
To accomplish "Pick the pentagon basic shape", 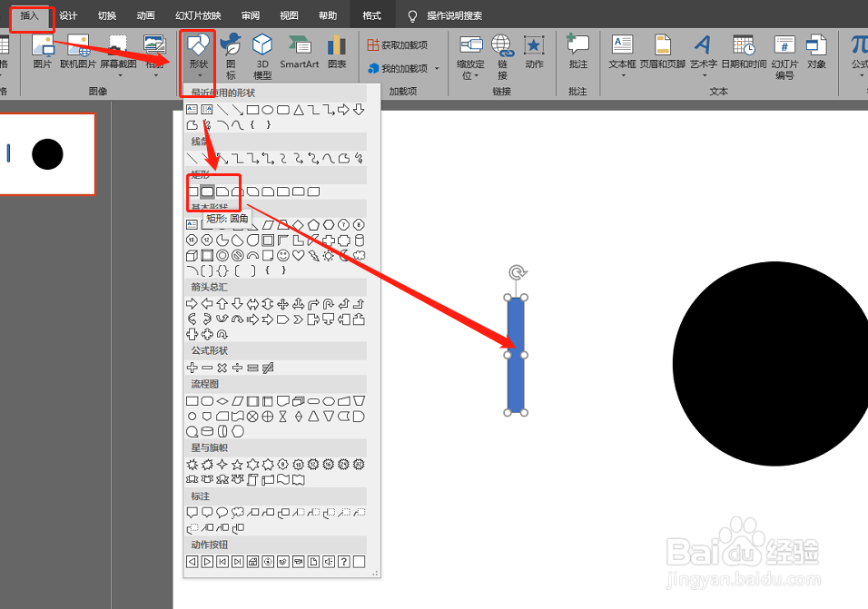I will (x=313, y=224).
